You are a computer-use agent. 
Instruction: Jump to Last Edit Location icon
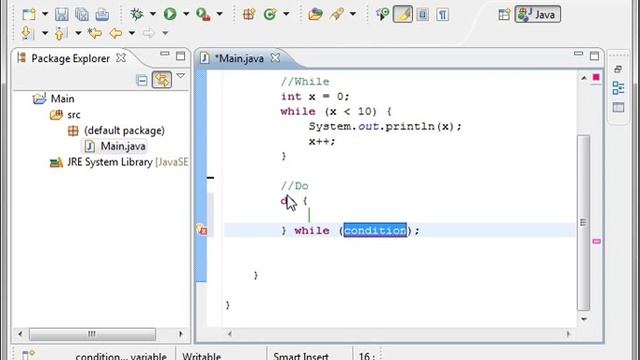pyautogui.click(x=95, y=33)
